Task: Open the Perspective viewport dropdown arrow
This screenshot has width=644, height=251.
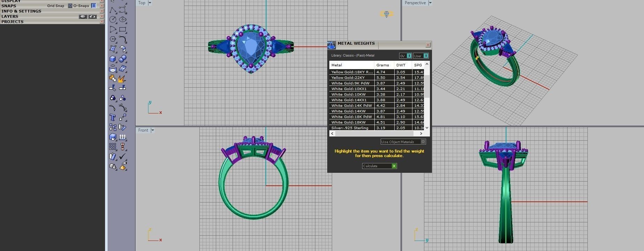Action: tap(430, 3)
